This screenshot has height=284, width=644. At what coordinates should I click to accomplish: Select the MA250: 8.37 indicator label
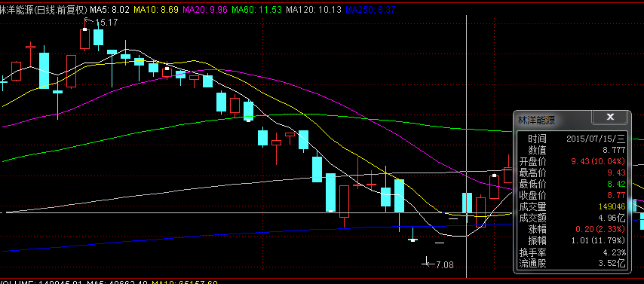[x=370, y=10]
